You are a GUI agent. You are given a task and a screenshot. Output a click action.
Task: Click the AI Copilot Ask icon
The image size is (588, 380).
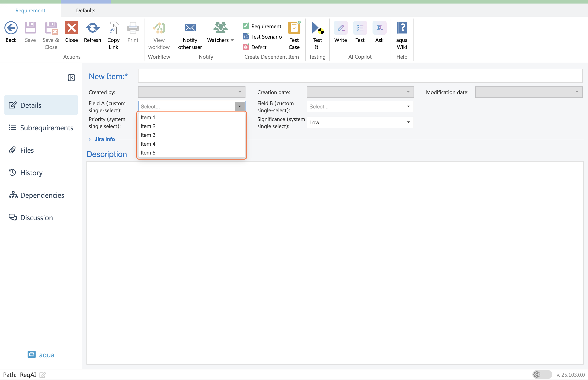379,28
